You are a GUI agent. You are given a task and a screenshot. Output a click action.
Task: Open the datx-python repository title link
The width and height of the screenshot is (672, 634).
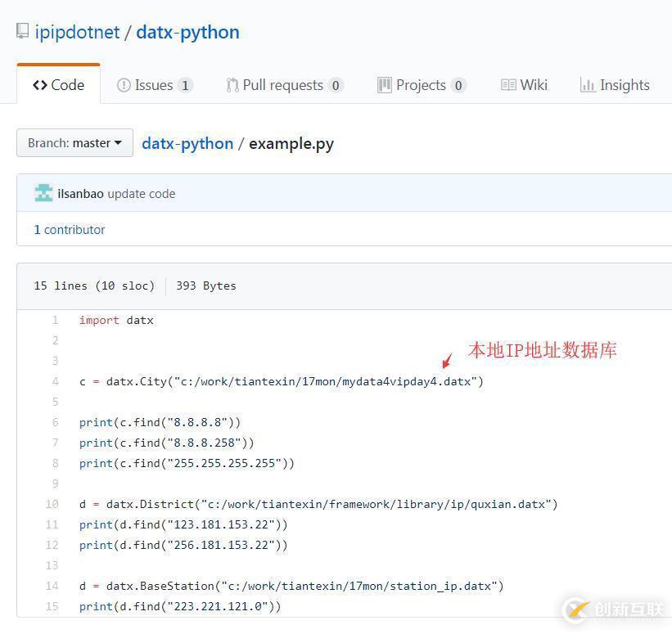(187, 33)
